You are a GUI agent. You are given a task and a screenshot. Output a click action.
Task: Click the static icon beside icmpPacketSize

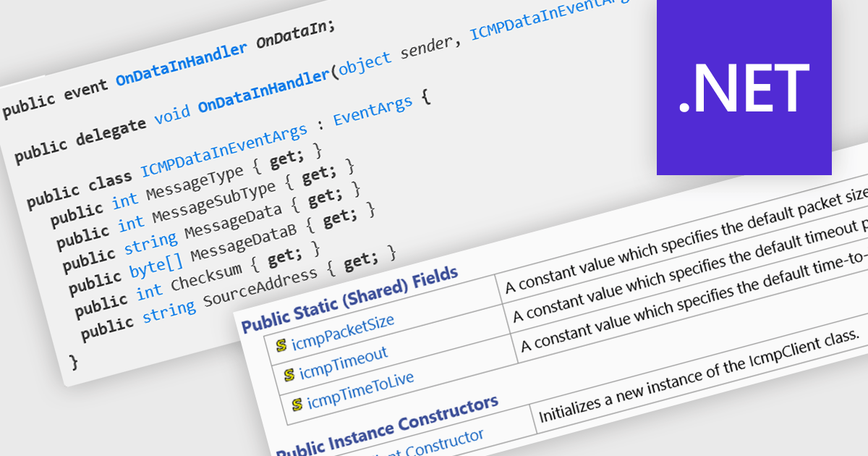point(281,345)
